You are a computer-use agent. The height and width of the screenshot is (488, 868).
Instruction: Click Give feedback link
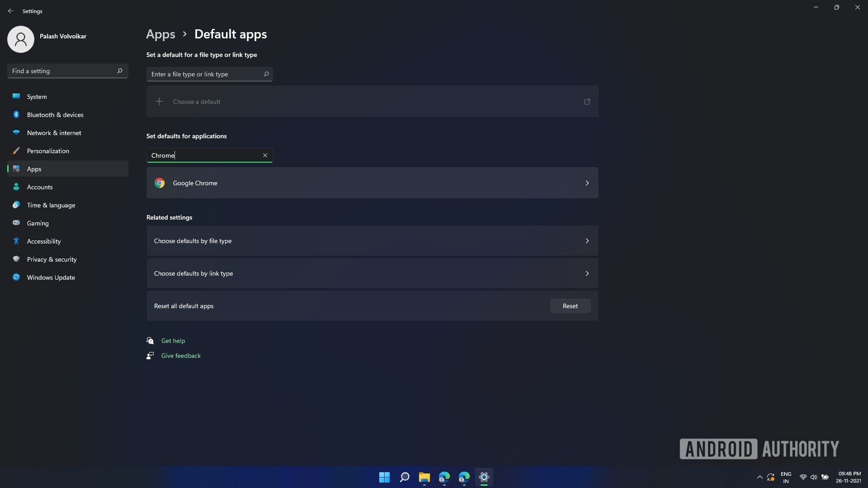click(x=181, y=355)
